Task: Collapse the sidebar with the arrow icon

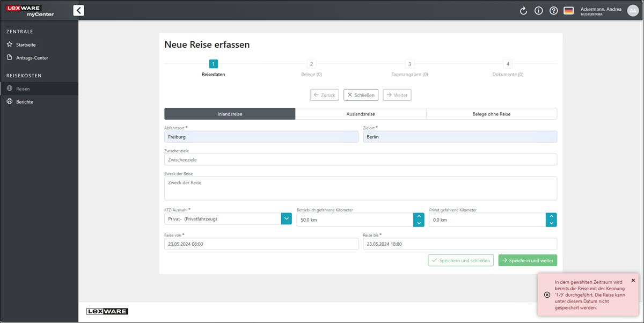Action: point(78,10)
